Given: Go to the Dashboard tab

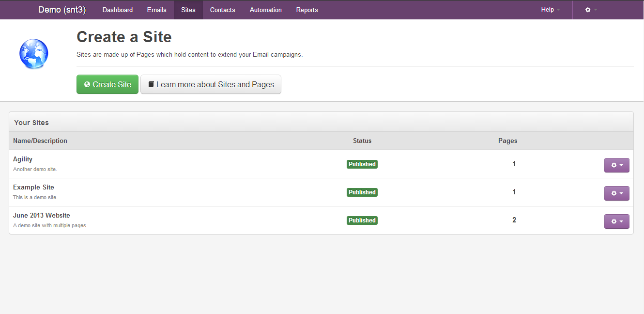Looking at the screenshot, I should (118, 10).
